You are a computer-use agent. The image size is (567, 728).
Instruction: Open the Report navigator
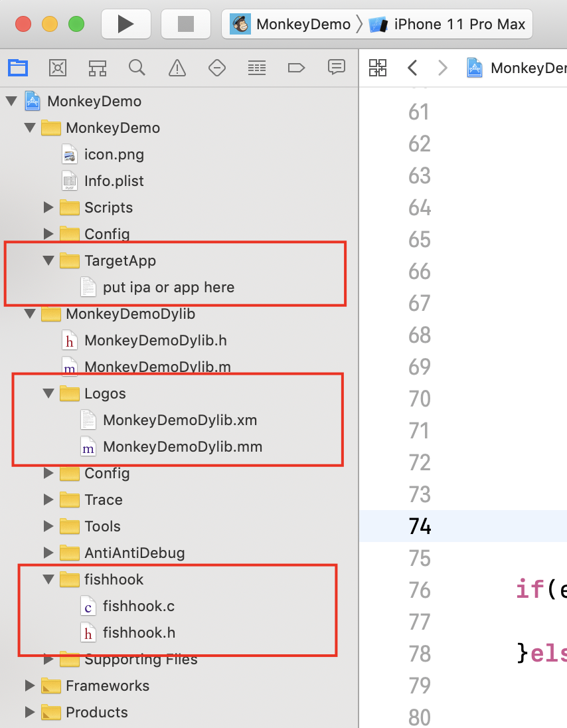click(x=336, y=68)
